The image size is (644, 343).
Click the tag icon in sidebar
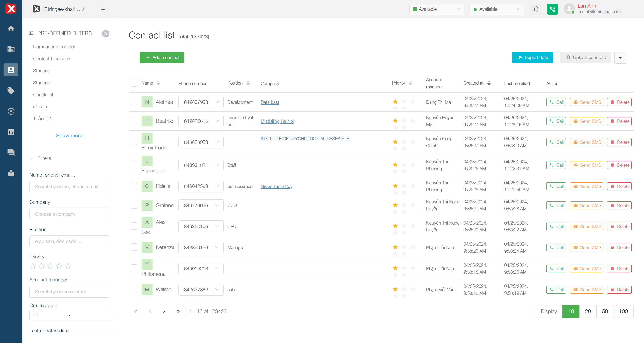coord(11,90)
